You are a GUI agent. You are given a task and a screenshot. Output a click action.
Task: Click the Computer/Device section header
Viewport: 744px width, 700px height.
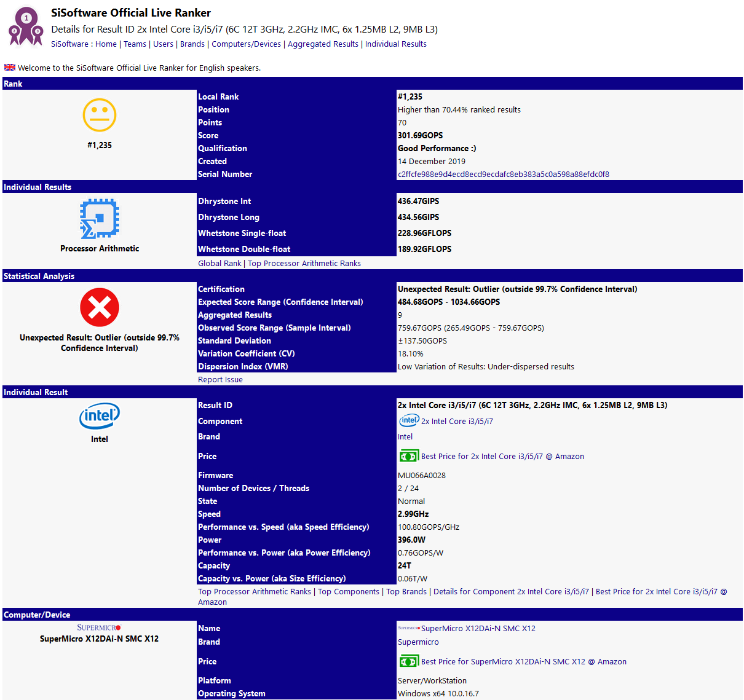[x=373, y=615]
